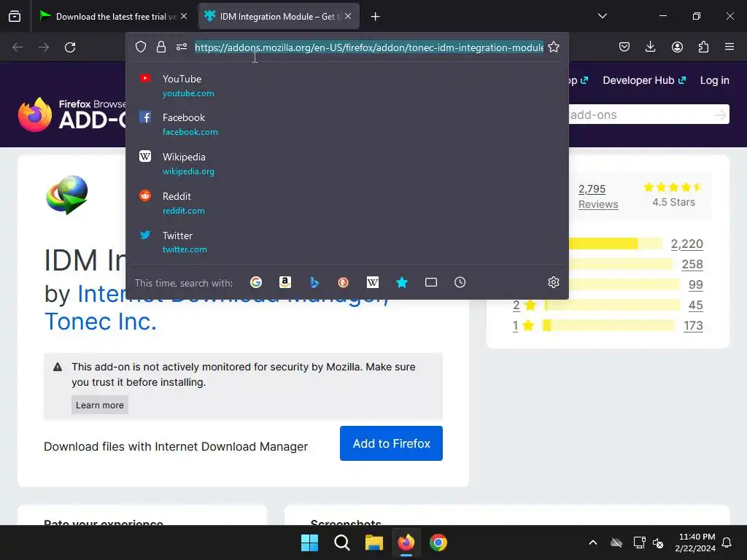The image size is (747, 560).
Task: Open 99 three-star reviews count
Action: (695, 285)
